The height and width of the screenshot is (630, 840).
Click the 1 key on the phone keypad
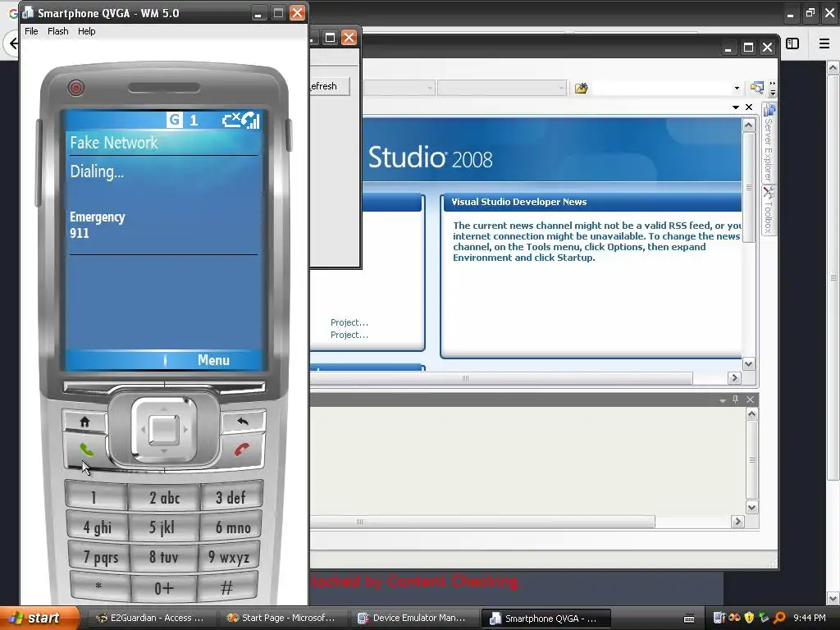pos(95,496)
